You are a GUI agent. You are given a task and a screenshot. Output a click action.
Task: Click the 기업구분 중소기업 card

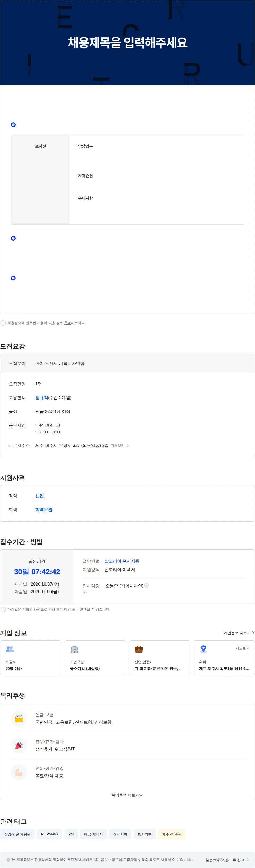[95, 657]
